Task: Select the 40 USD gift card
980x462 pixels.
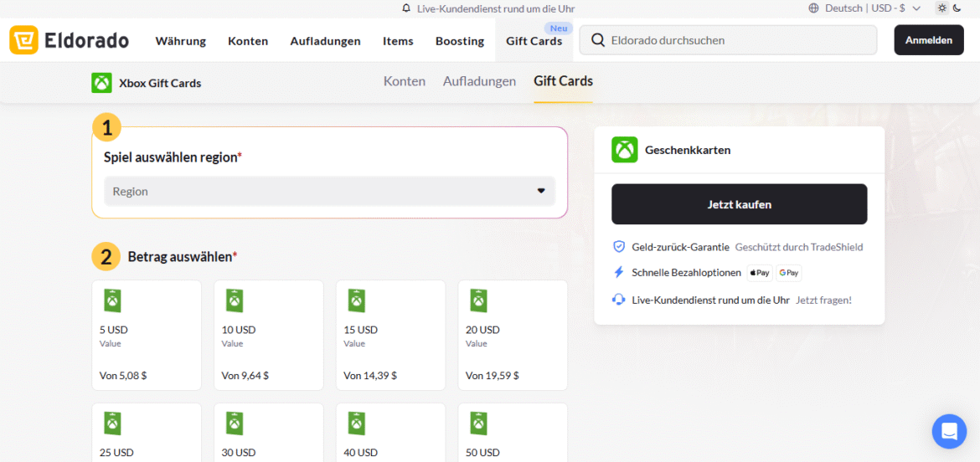Action: 390,432
